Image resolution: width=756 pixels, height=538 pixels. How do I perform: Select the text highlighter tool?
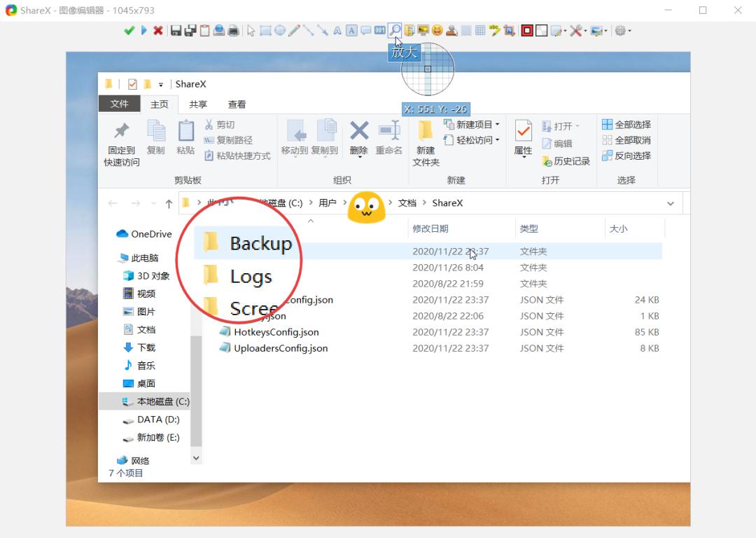(x=494, y=31)
